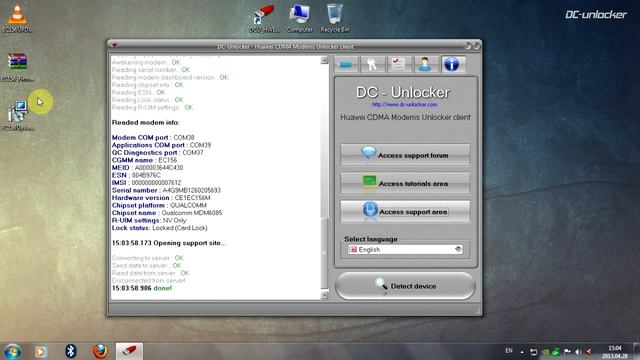The height and width of the screenshot is (360, 640).
Task: Select the WinRAR archive desktop icon
Action: click(17, 67)
